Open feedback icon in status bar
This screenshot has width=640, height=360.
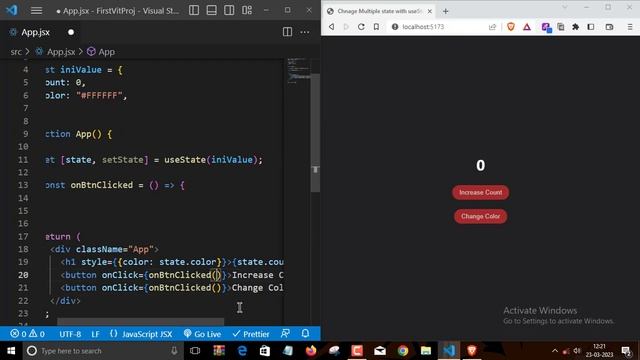tap(285, 334)
